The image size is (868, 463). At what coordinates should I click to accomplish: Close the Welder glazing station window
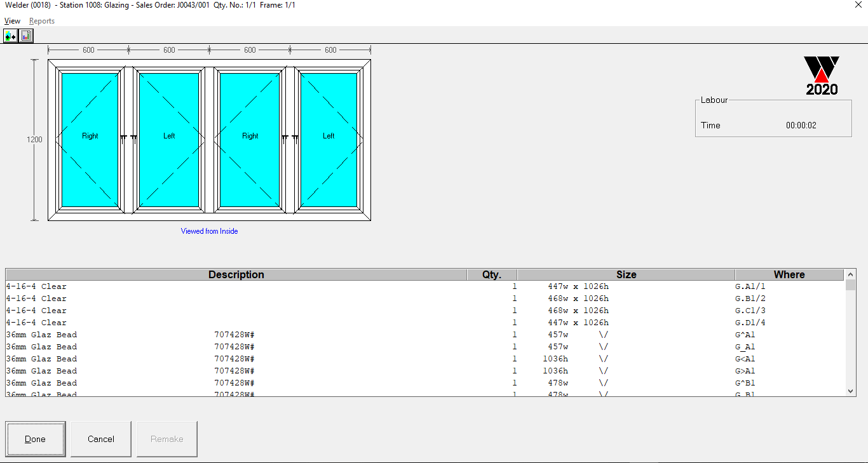point(858,5)
